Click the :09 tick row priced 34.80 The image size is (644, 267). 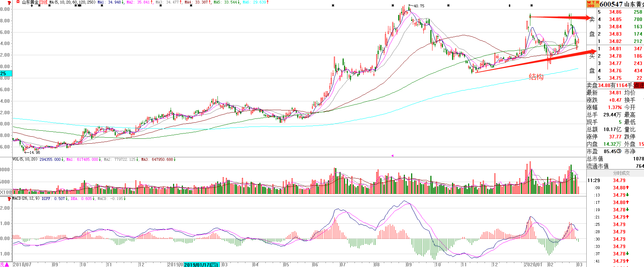click(x=615, y=188)
